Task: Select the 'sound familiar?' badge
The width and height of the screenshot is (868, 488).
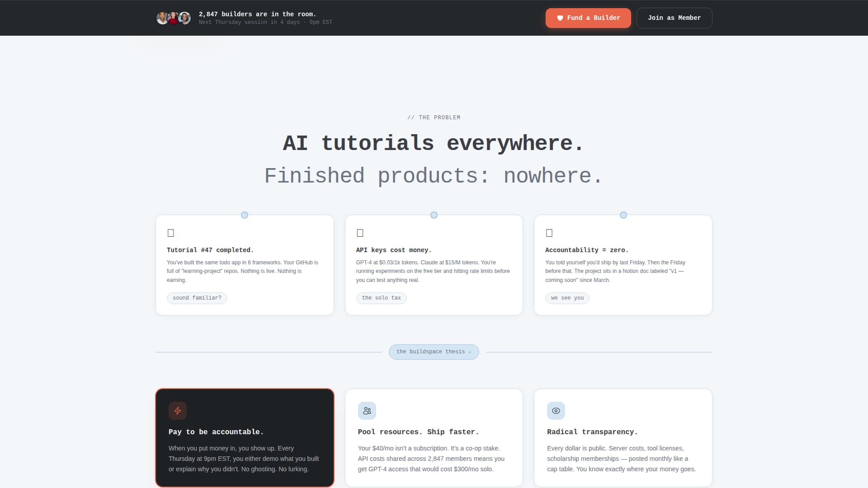Action: coord(197,298)
